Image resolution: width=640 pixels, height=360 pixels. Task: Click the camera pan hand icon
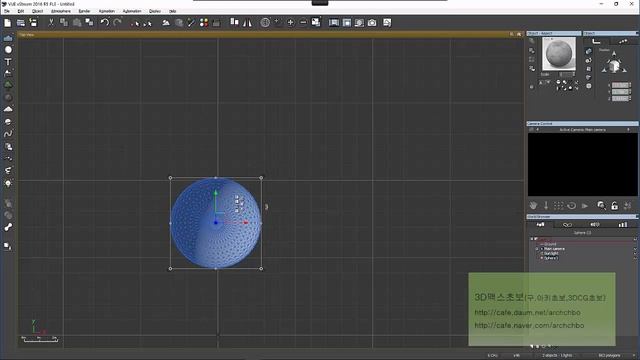coord(533,205)
